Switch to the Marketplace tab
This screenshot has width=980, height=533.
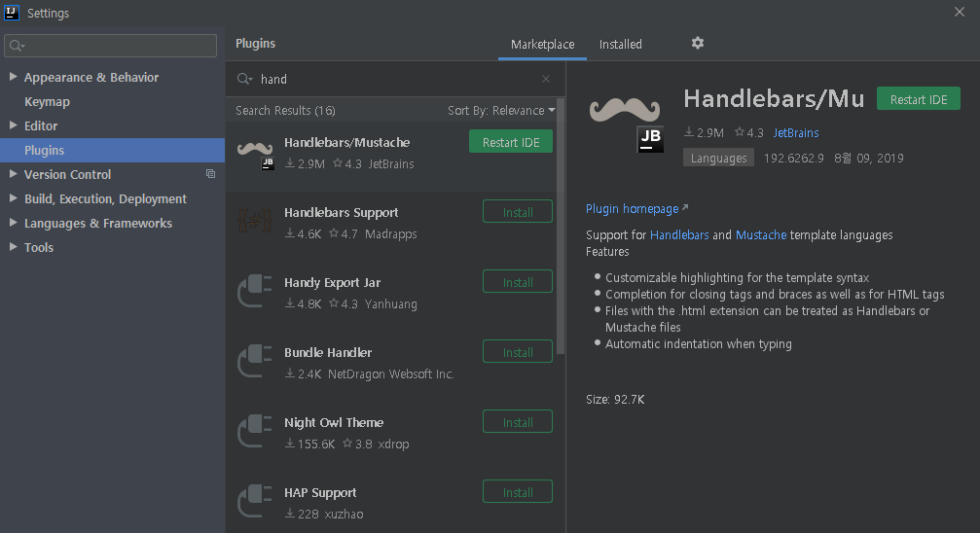[x=542, y=45]
